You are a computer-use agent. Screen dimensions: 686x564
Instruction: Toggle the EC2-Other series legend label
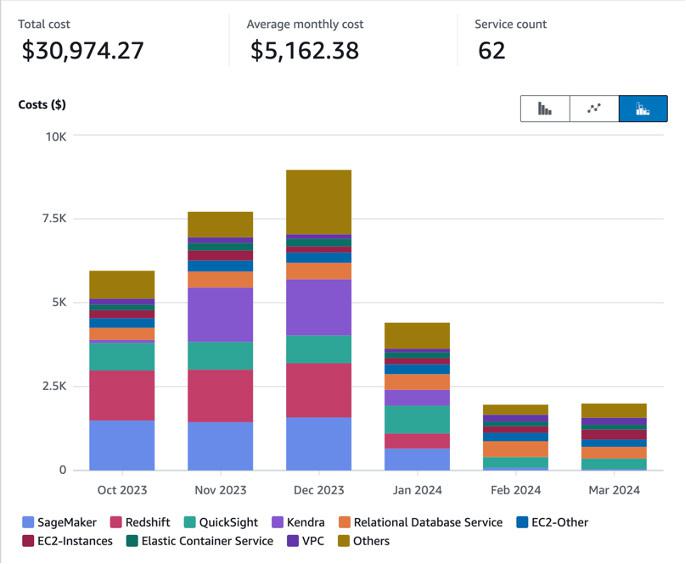[x=560, y=522]
